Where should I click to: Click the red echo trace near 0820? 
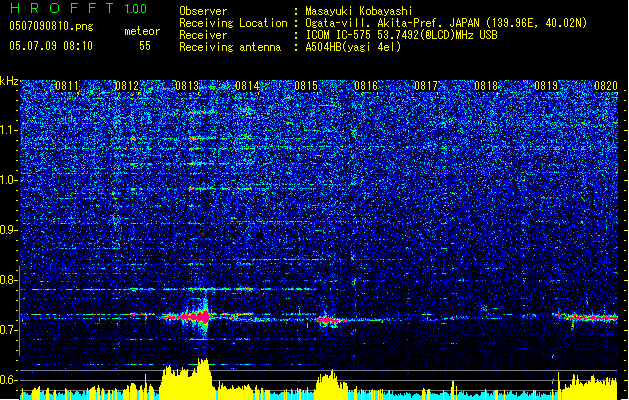tap(589, 317)
